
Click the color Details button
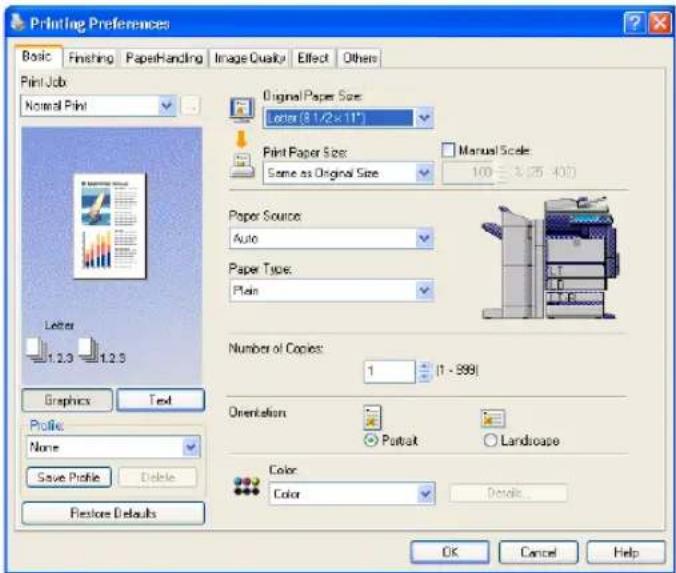(x=508, y=493)
